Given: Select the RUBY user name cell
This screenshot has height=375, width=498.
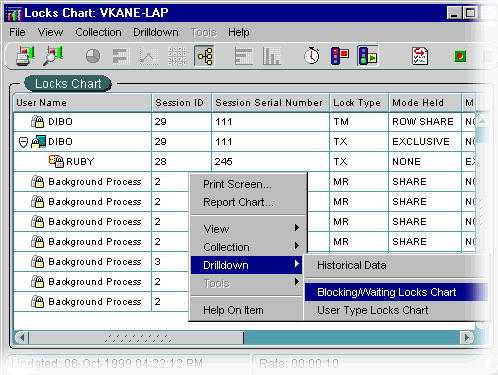Looking at the screenshot, I should click(82, 162).
